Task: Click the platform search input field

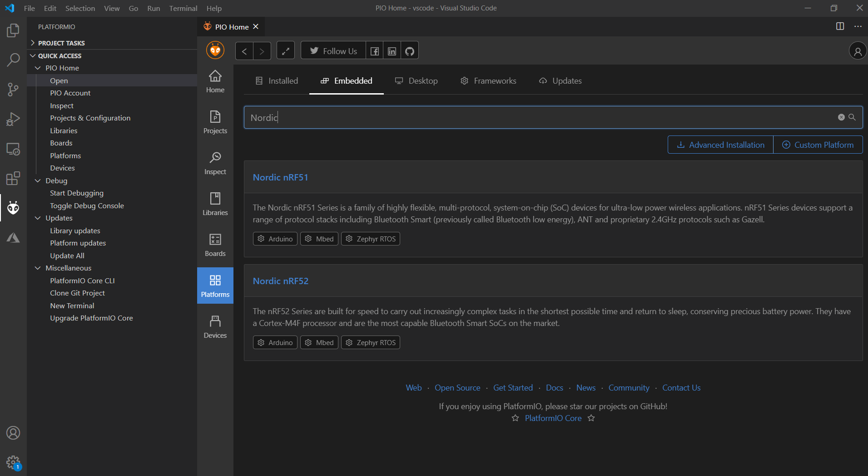Action: click(541, 118)
